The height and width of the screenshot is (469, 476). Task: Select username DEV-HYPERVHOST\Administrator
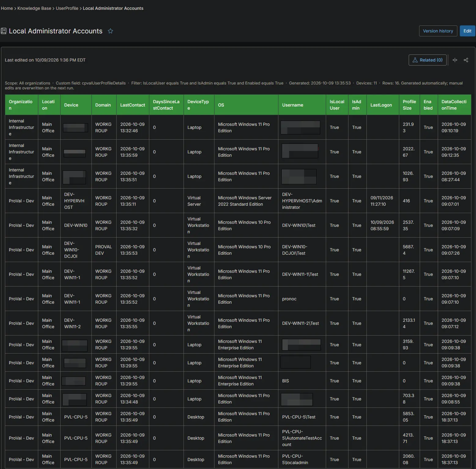pos(302,201)
